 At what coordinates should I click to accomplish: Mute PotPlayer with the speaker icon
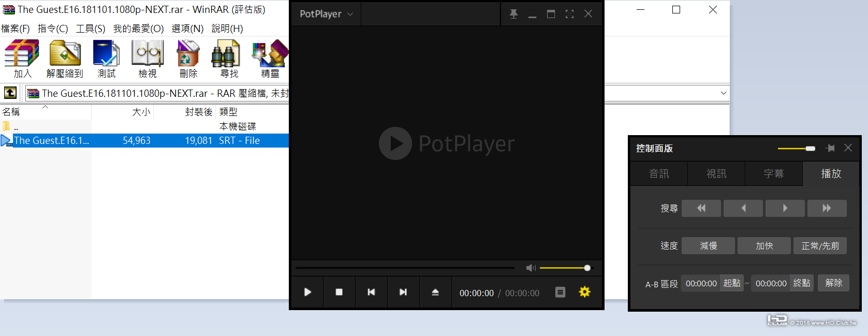tap(531, 268)
